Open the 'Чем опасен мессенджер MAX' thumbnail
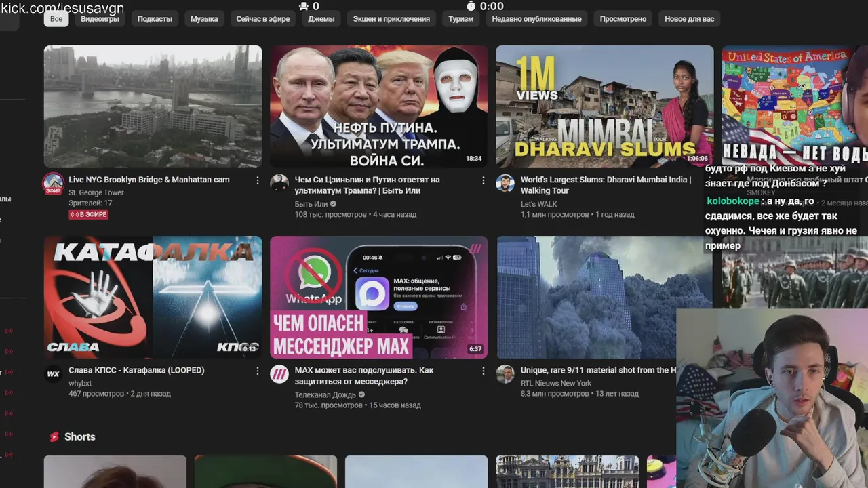Viewport: 868px width, 488px height. 378,297
